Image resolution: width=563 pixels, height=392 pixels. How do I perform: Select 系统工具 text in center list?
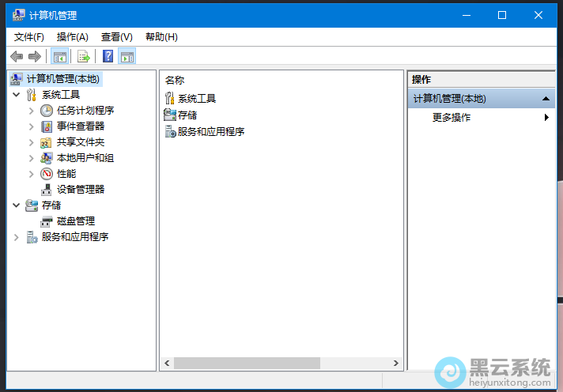(x=197, y=98)
